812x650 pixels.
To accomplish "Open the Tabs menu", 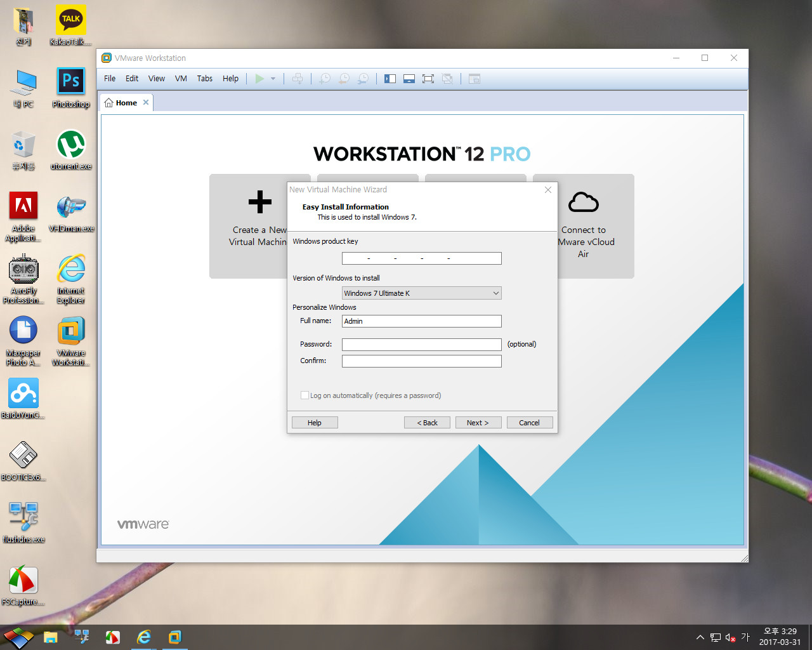I will tap(204, 79).
